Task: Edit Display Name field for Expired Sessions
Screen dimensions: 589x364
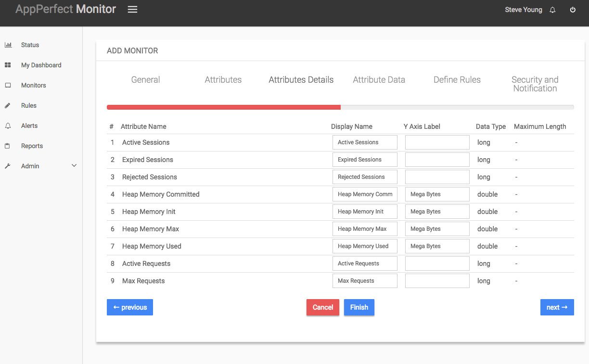Action: pyautogui.click(x=365, y=160)
